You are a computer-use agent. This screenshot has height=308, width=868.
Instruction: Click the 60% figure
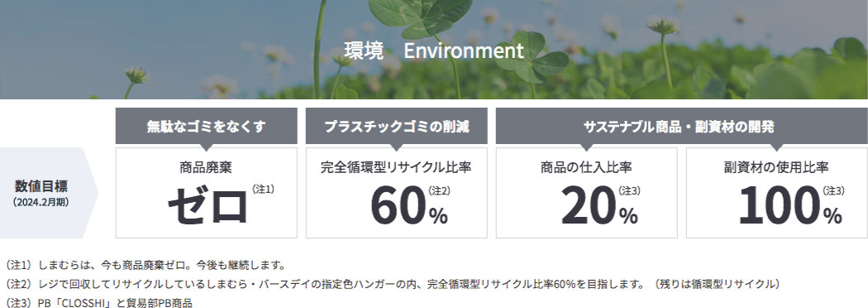[409, 207]
